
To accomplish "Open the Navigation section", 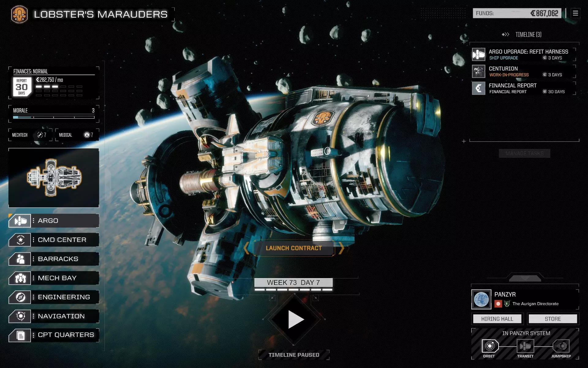I will 54,316.
